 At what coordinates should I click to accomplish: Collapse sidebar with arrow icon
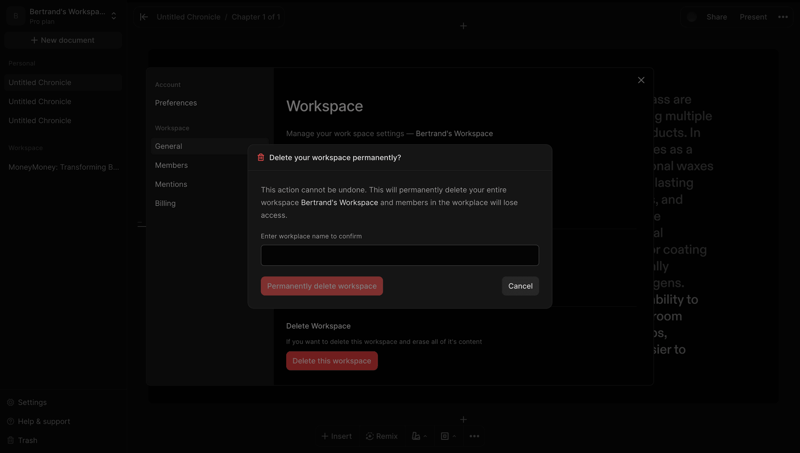pos(144,17)
